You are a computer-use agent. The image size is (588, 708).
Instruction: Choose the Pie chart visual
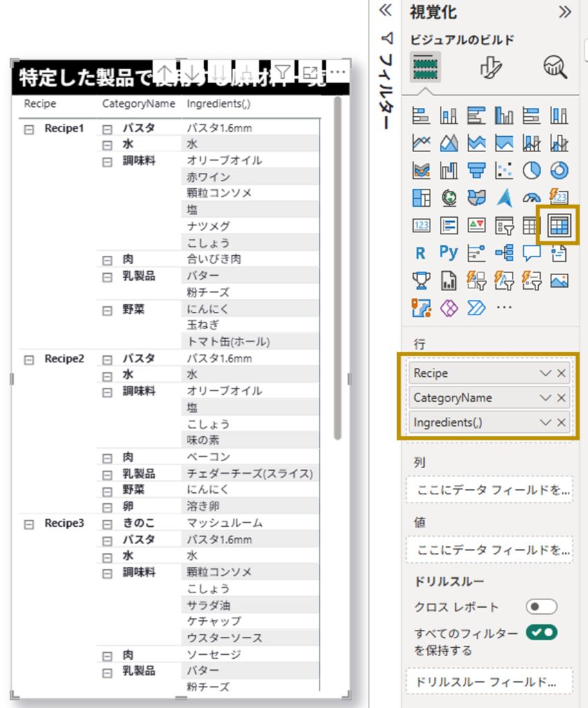pos(531,170)
